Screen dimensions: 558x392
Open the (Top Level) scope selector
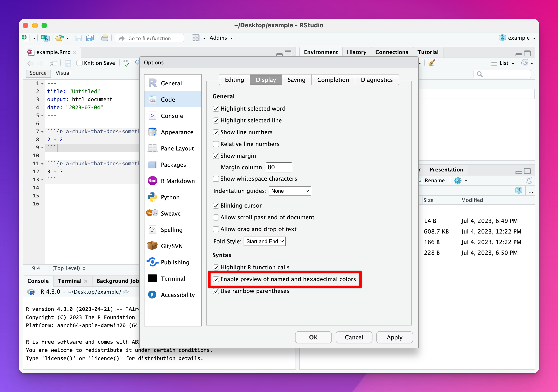[x=69, y=268]
